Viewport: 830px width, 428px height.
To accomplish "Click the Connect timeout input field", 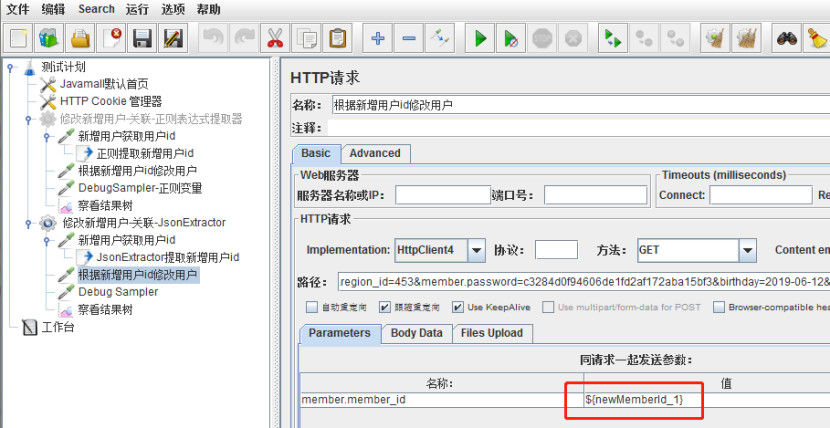I will pos(761,195).
